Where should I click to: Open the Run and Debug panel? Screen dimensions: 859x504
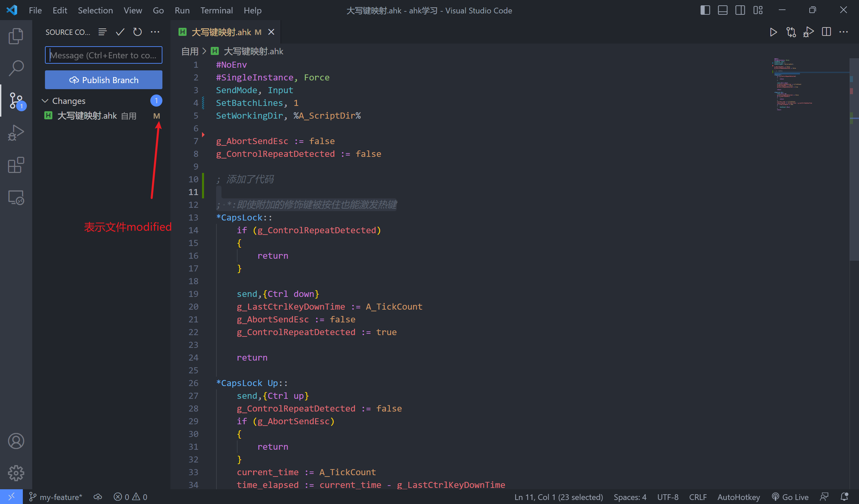coord(16,132)
